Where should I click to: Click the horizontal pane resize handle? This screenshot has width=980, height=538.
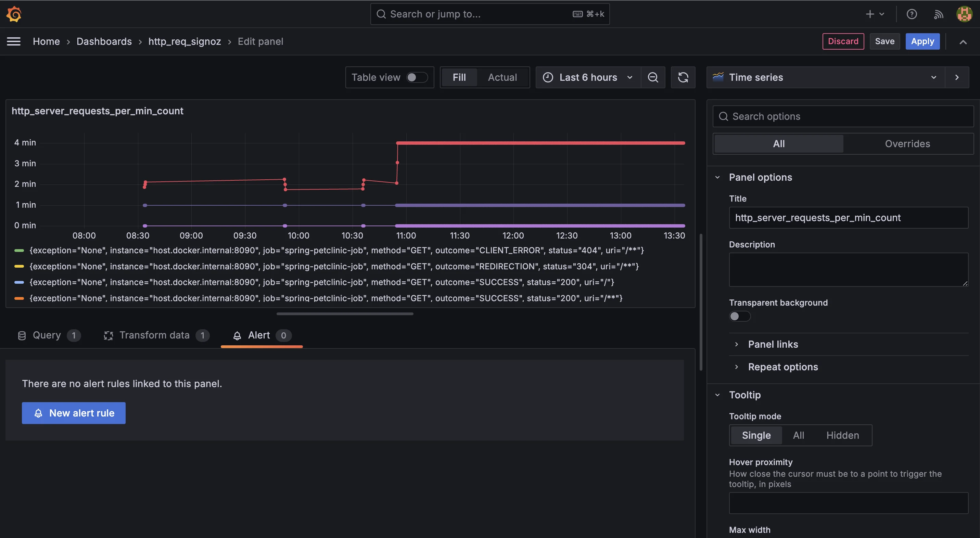(x=345, y=314)
